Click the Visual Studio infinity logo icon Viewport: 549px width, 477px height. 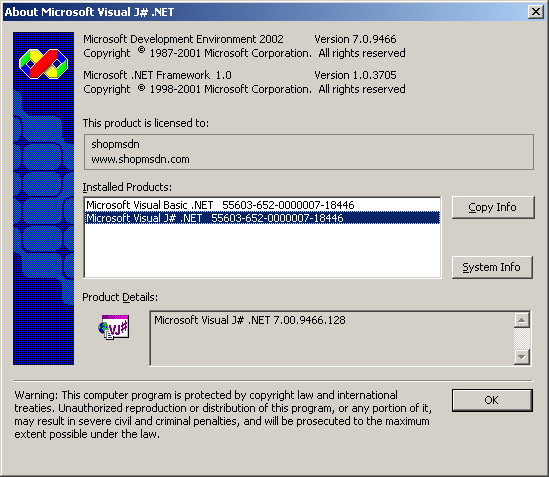click(43, 64)
